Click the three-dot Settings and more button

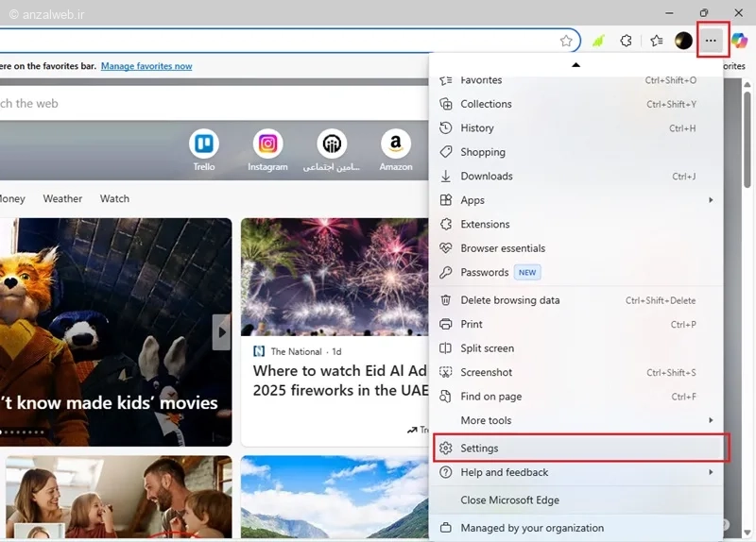point(711,41)
